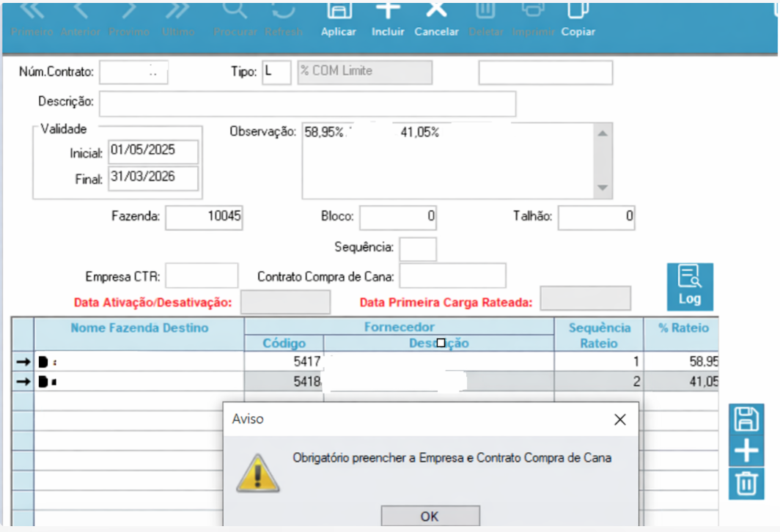The image size is (780, 532).
Task: Click the row arrow selector beside 5418
Action: pos(23,381)
